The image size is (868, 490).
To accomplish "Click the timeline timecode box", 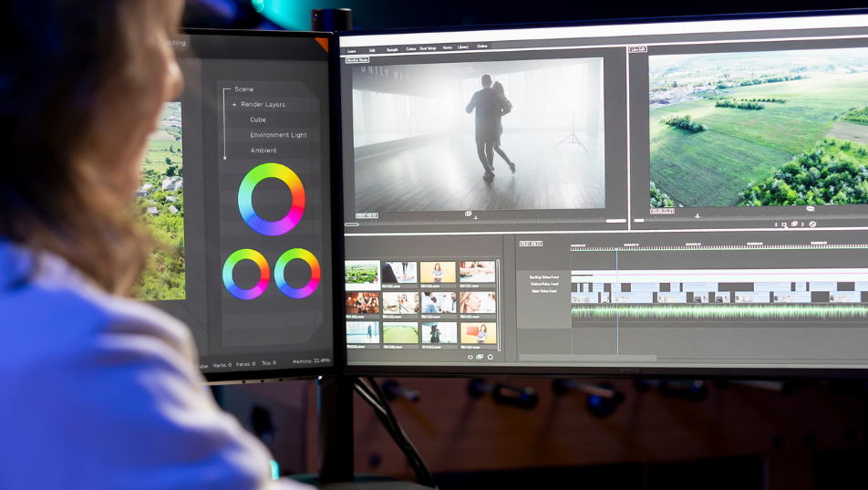I will 531,244.
